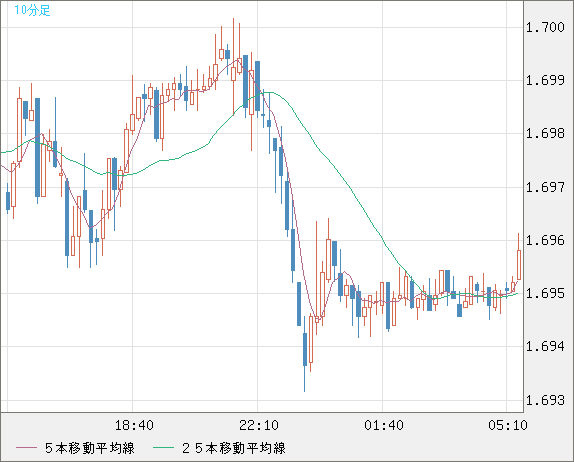Image resolution: width=574 pixels, height=462 pixels.
Task: Click the 1.693 price axis label
Action: click(545, 400)
